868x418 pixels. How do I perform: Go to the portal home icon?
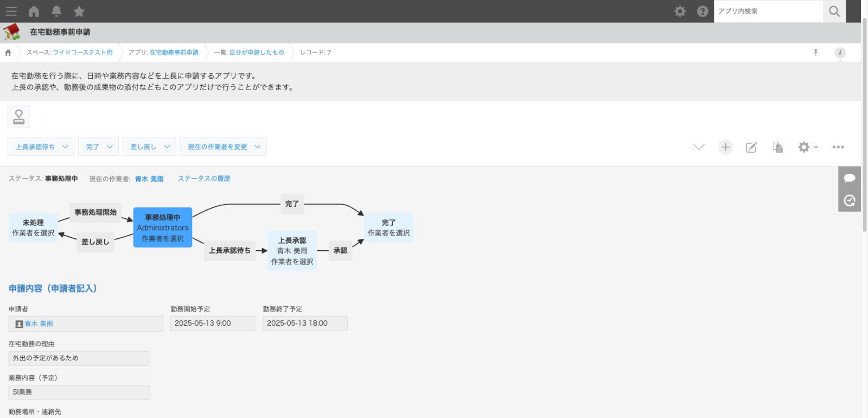point(34,11)
